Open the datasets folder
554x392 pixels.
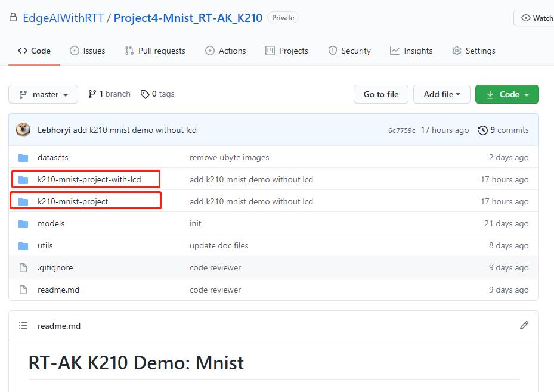point(52,157)
